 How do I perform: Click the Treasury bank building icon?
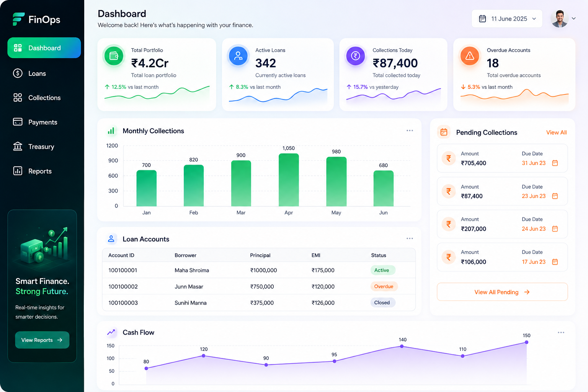(x=18, y=146)
